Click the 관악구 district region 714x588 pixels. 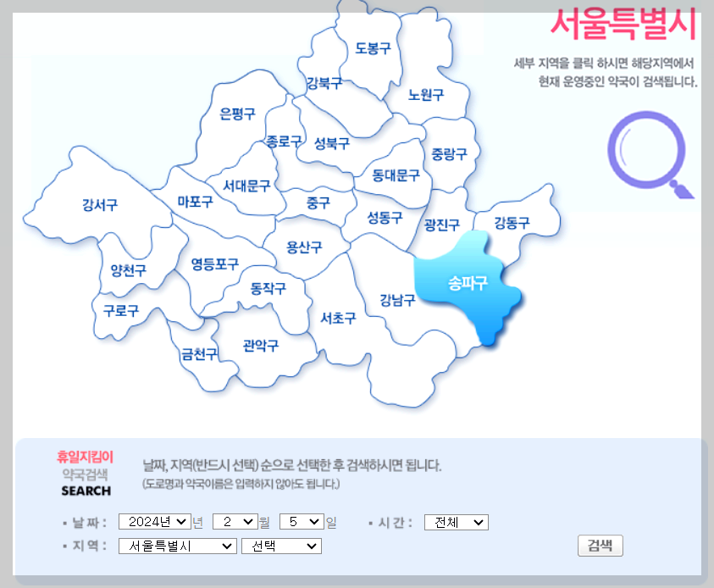[257, 346]
